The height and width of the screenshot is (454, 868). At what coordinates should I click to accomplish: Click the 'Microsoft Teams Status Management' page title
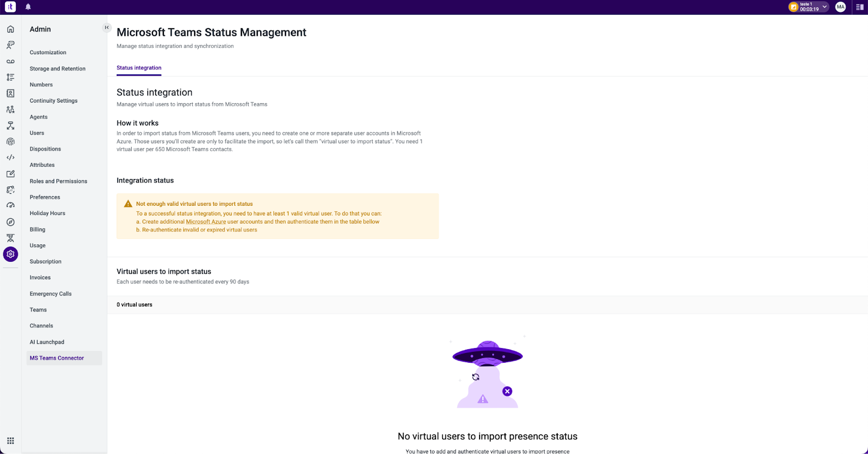[x=212, y=33]
